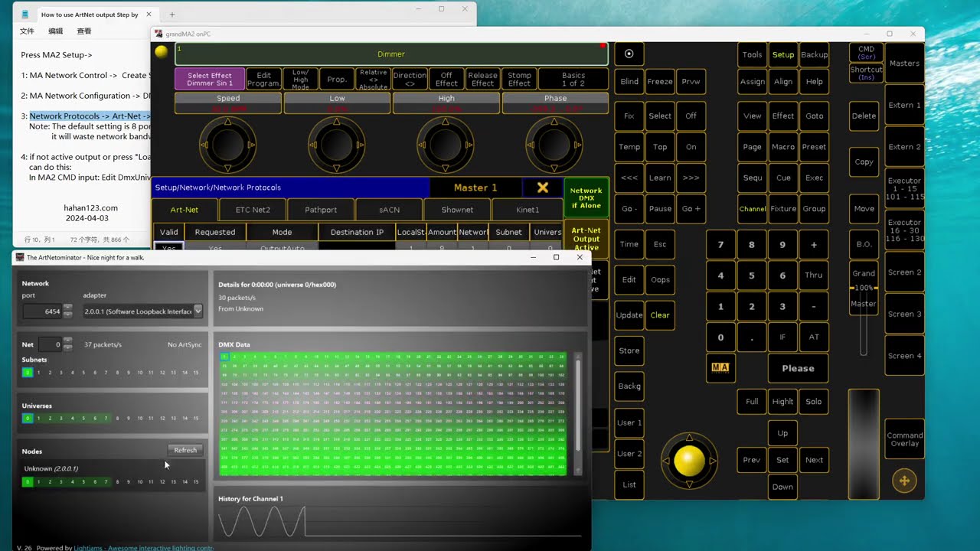Click the Grand Master fader handle

click(864, 289)
